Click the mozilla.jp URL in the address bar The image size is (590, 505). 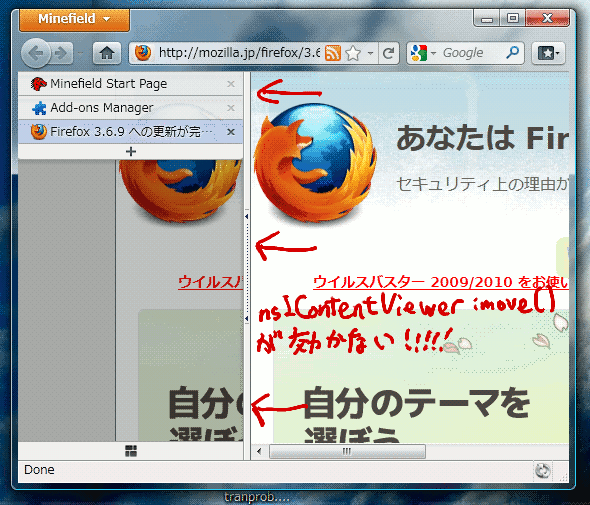[239, 53]
